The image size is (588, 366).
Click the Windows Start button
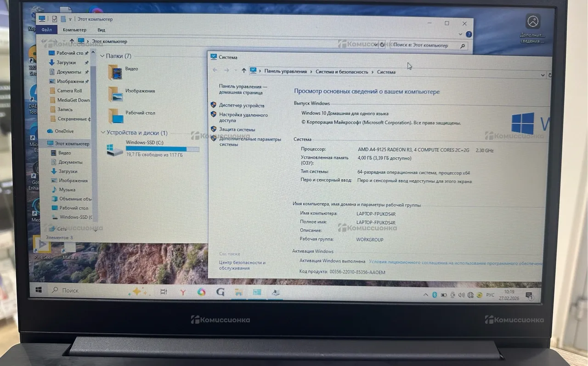[x=39, y=290]
